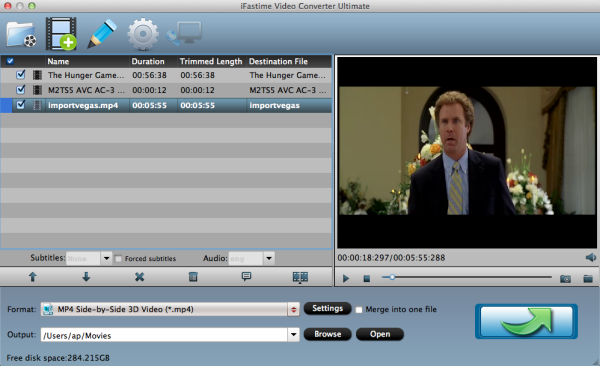Move selected item down with arrow
The height and width of the screenshot is (366, 600).
86,277
